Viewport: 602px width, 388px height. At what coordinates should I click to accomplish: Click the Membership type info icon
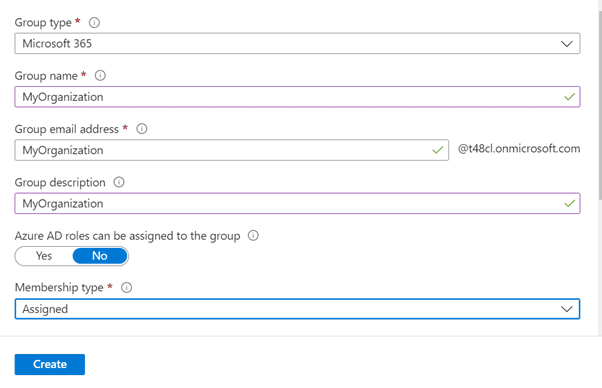(126, 287)
